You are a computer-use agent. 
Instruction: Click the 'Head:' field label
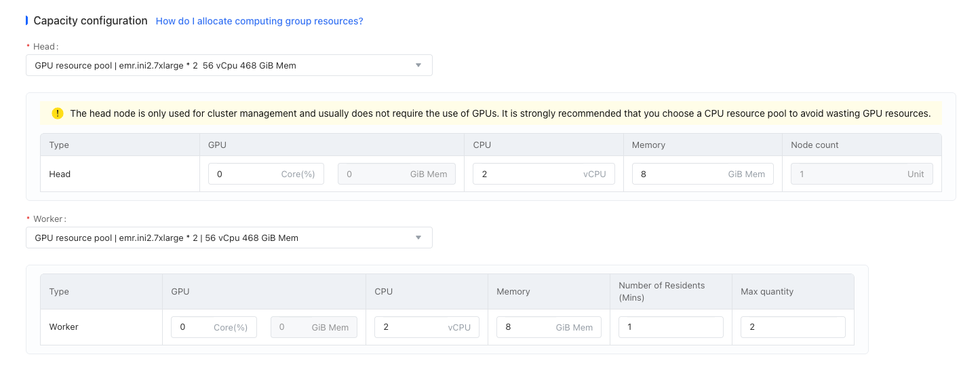tap(46, 47)
